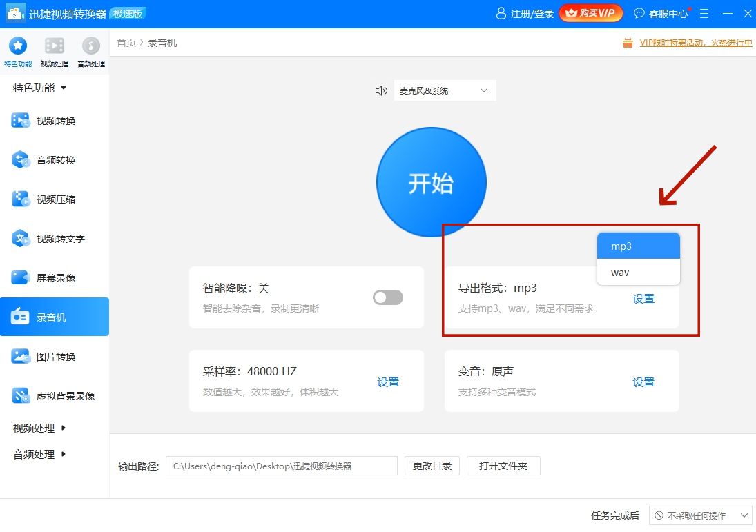756x532 pixels.
Task: Click the 虚拟背景录像 sidebar icon
Action: tap(20, 396)
